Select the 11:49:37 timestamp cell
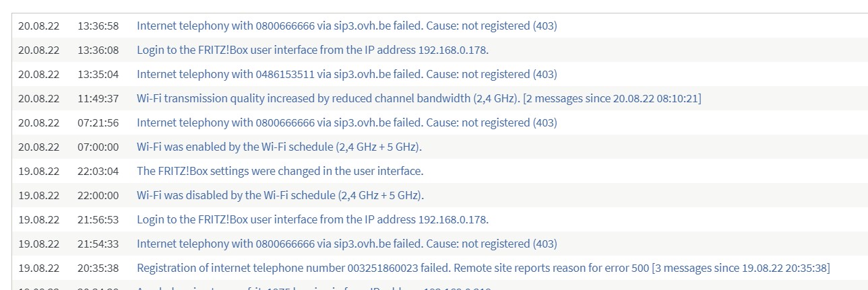This screenshot has width=868, height=290. pyautogui.click(x=98, y=98)
